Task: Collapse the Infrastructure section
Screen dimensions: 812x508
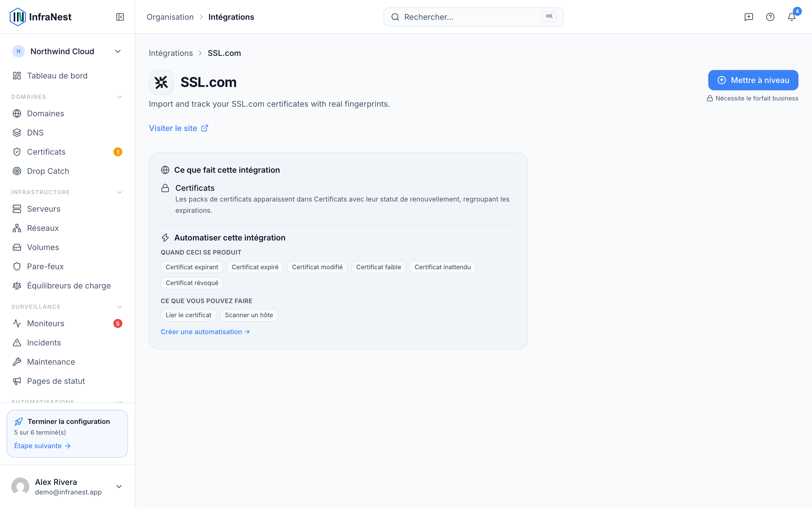Action: tap(120, 192)
